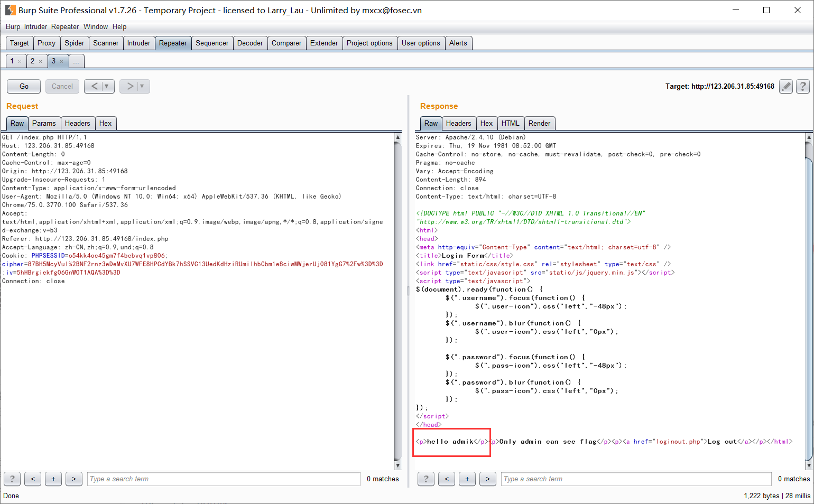
Task: Open back-history dropdown arrow
Action: click(107, 86)
